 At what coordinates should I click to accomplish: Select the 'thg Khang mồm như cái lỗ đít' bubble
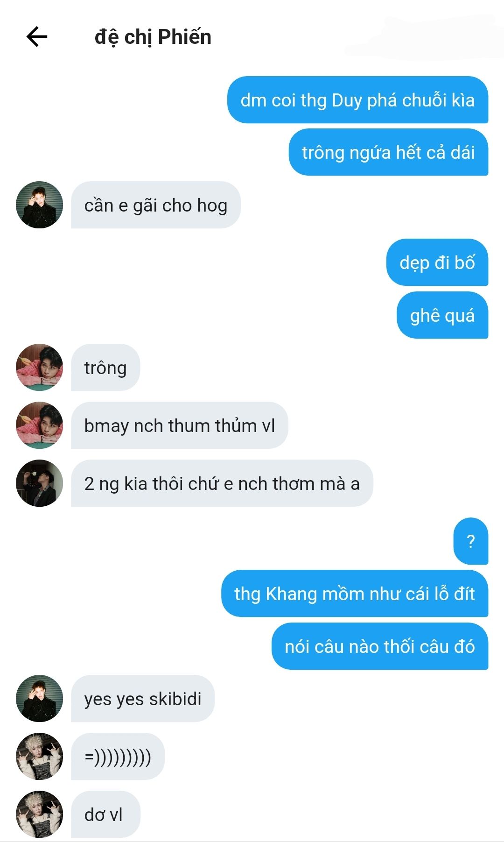click(x=355, y=594)
